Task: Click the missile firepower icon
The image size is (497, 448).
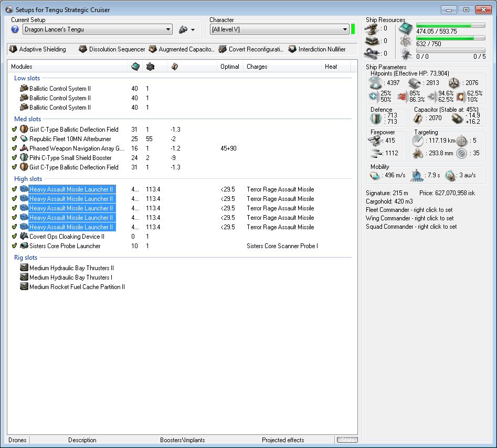Action: (x=376, y=153)
